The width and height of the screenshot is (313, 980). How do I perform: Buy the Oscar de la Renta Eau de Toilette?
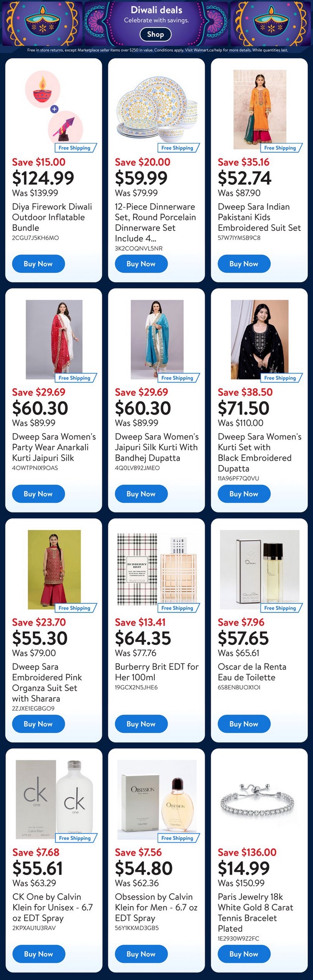[244, 724]
